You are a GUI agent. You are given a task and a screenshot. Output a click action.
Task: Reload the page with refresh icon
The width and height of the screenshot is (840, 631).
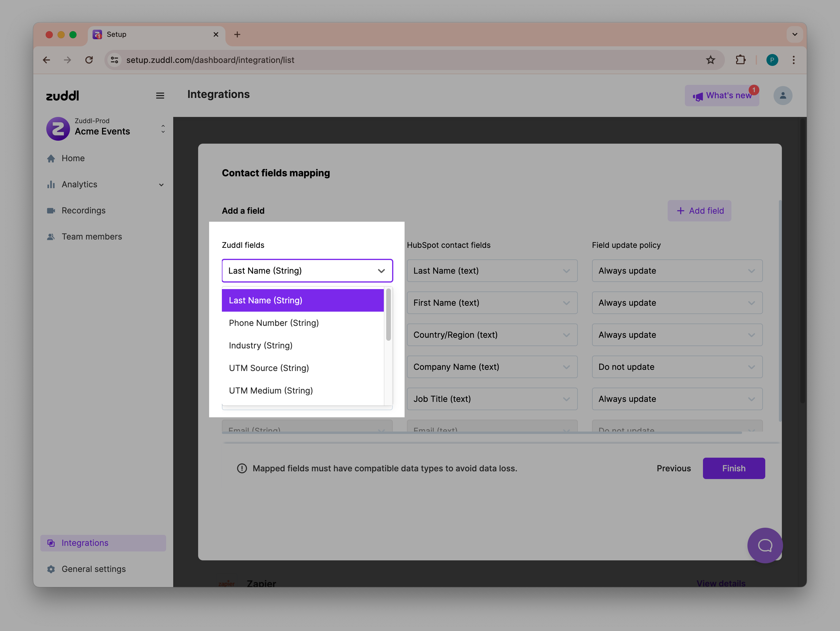[89, 60]
